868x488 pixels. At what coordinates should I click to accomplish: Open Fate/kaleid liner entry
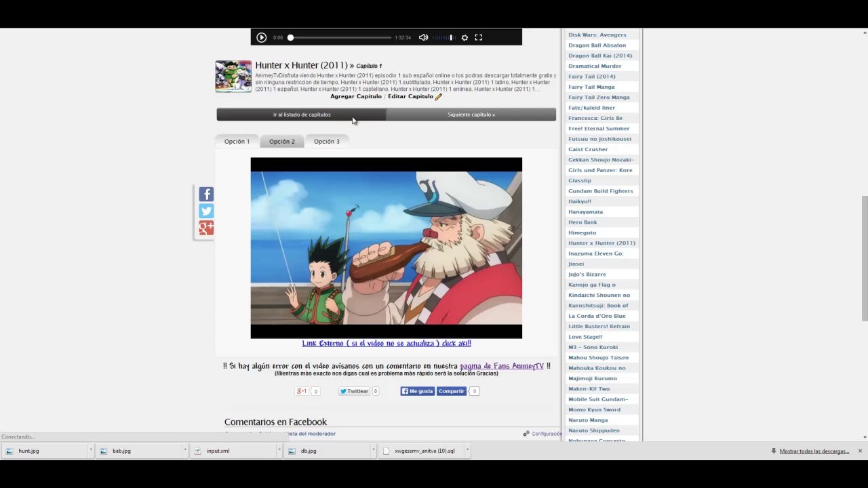[592, 108]
